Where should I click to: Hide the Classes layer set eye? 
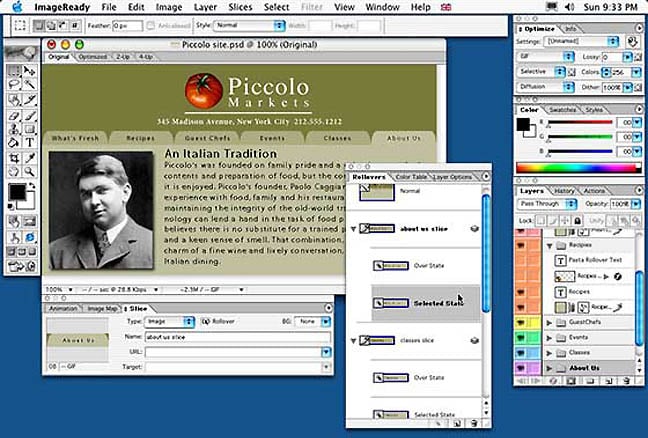pos(521,352)
